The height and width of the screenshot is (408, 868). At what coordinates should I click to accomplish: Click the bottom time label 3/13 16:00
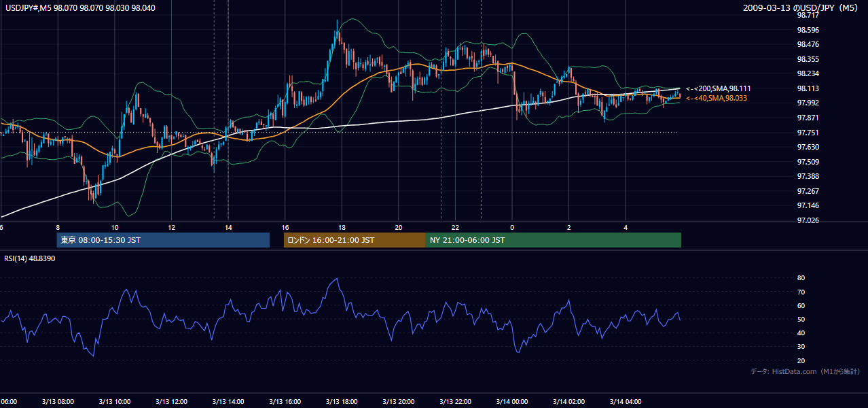pyautogui.click(x=285, y=402)
